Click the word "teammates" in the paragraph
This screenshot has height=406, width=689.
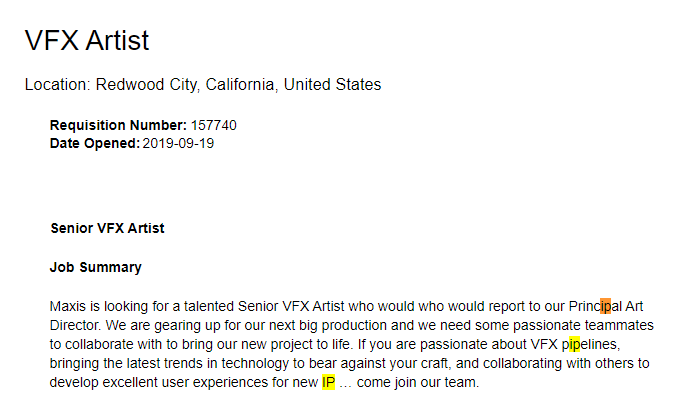click(x=620, y=325)
